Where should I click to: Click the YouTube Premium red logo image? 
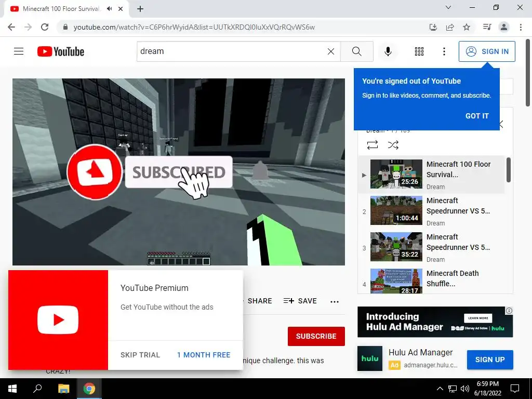pos(58,320)
